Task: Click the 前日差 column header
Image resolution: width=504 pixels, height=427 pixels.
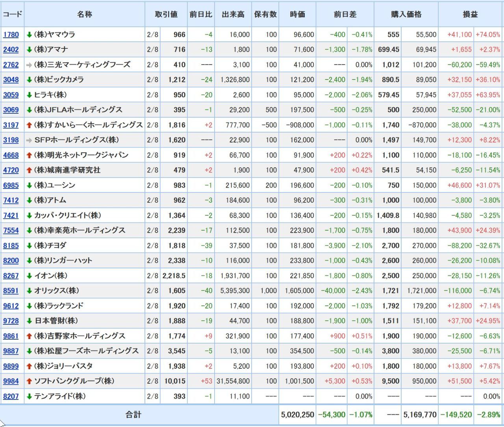Action: click(x=345, y=14)
